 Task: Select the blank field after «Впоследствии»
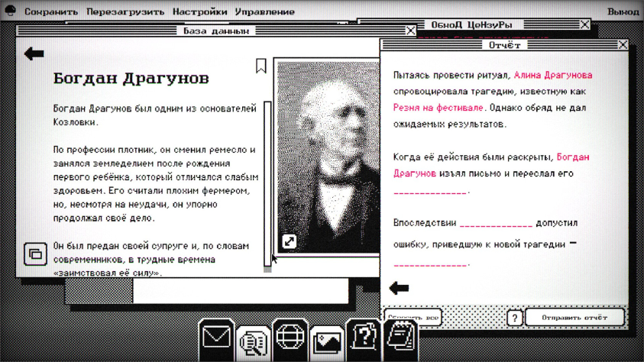tap(496, 224)
